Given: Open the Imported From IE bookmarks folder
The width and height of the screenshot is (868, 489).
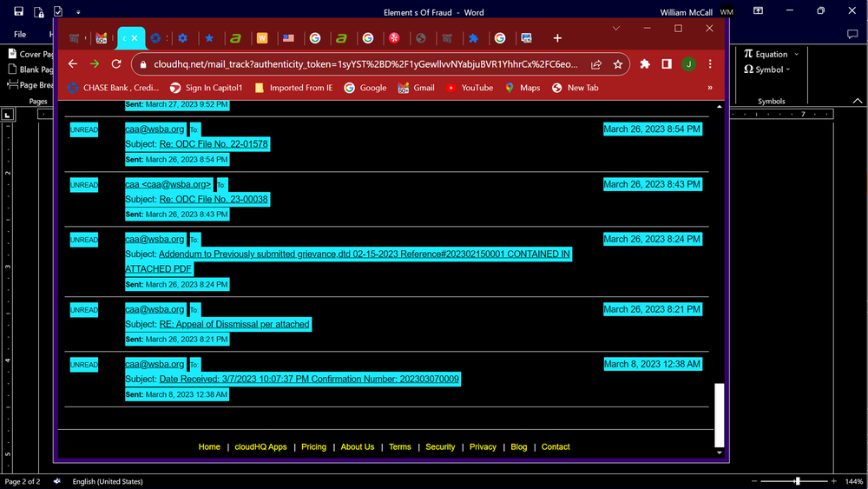Looking at the screenshot, I should pyautogui.click(x=293, y=88).
